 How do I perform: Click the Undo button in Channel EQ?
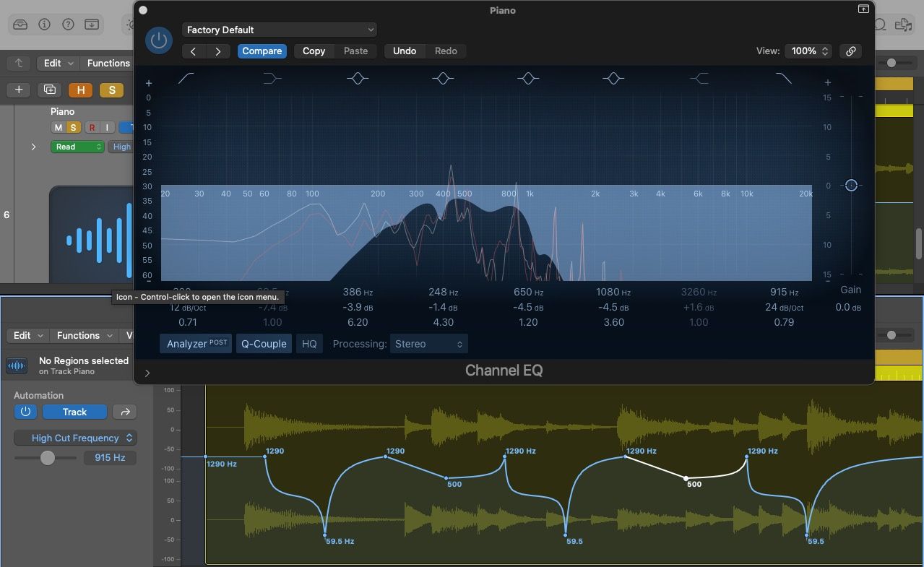[404, 51]
